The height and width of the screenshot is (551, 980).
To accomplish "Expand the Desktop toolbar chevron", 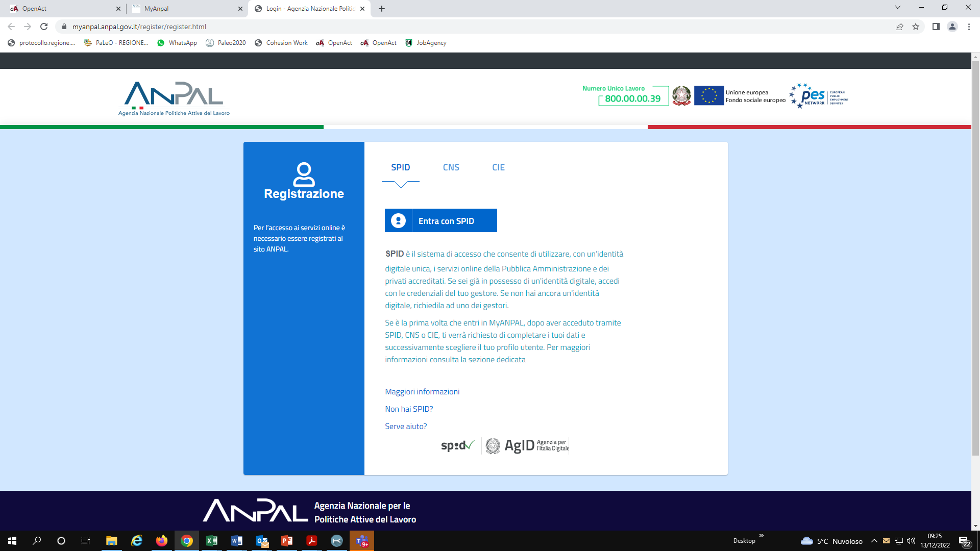I will [x=761, y=536].
